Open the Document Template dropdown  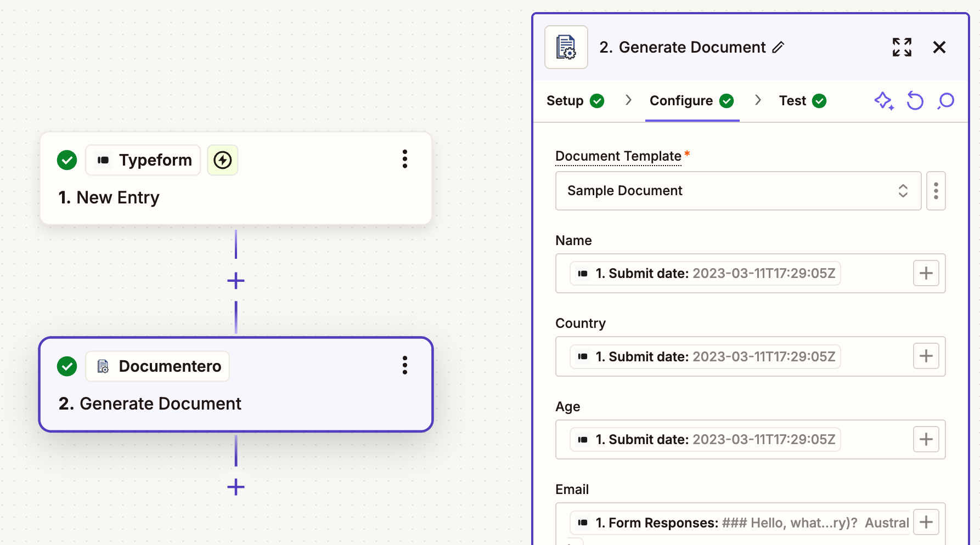point(738,191)
